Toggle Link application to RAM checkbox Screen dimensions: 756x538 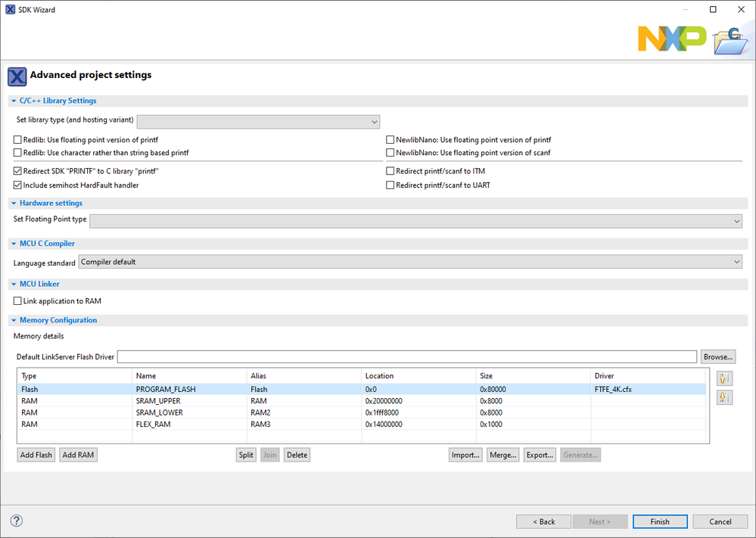[17, 301]
